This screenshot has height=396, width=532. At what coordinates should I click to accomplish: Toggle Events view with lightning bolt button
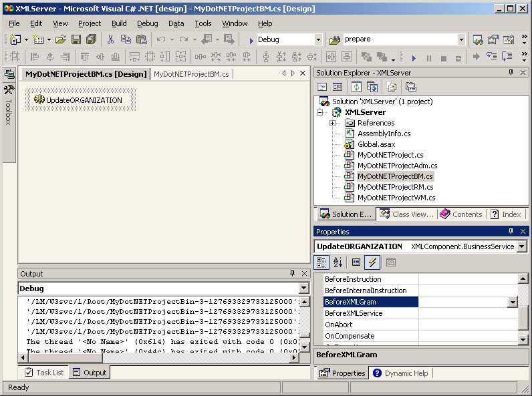tap(373, 262)
